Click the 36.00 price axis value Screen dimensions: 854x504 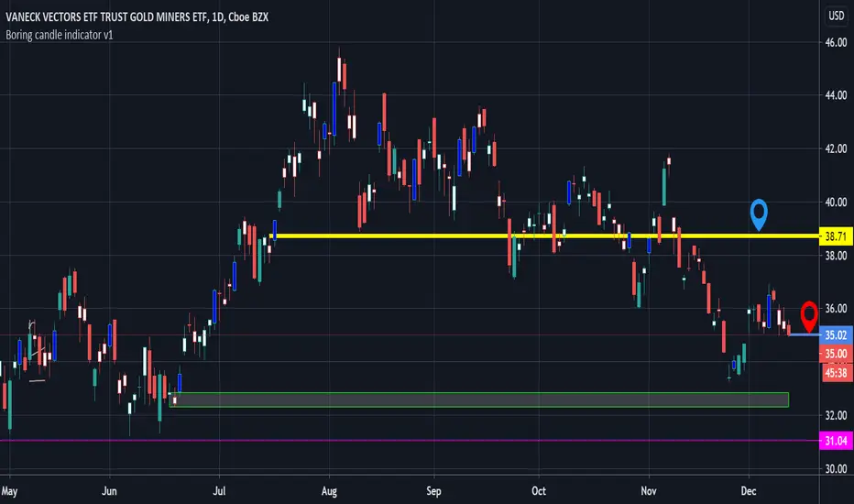coord(836,309)
